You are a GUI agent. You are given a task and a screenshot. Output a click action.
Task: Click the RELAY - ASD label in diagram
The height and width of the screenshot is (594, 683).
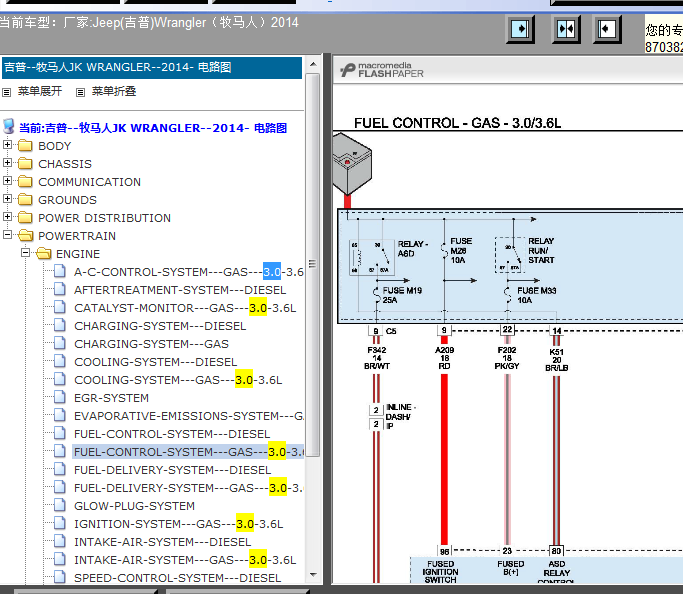pyautogui.click(x=412, y=249)
